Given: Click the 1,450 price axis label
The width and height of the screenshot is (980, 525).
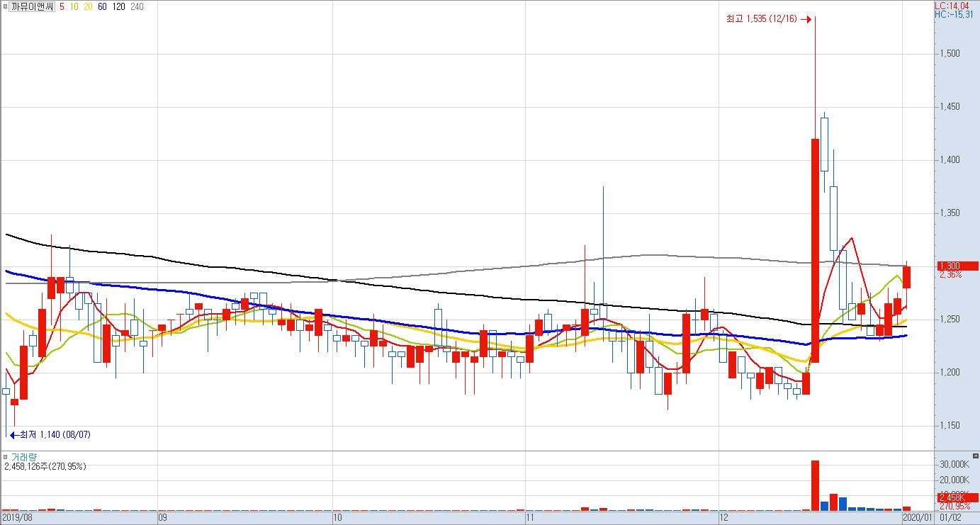Looking at the screenshot, I should [950, 107].
